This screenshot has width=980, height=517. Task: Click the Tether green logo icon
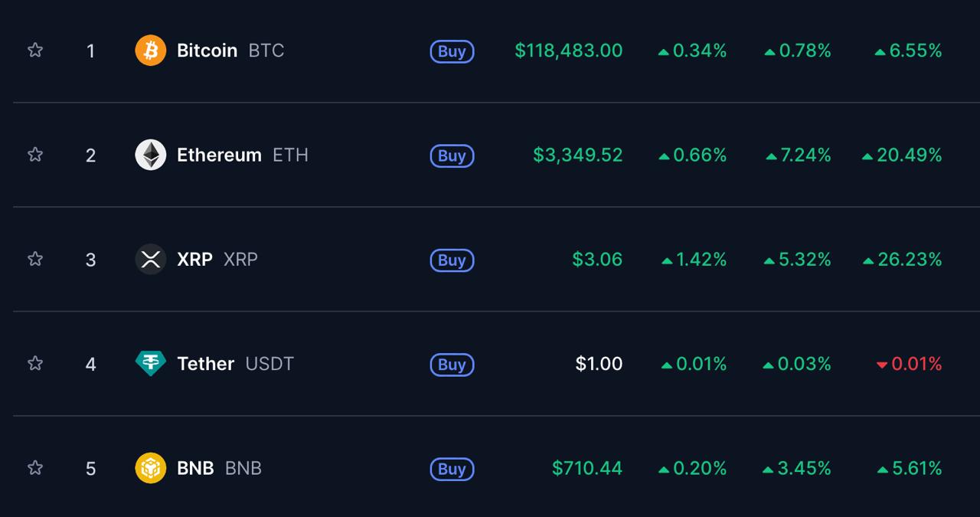click(x=150, y=363)
